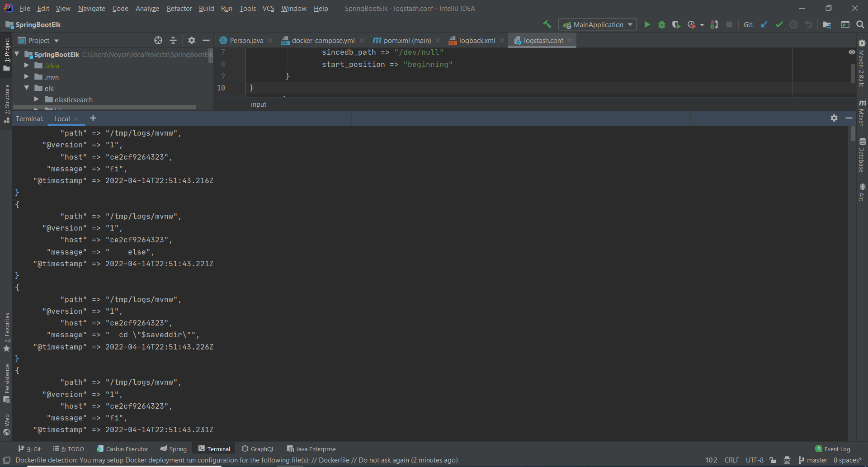The width and height of the screenshot is (868, 467).
Task: Toggle Persistence tool window side button
Action: pos(7,383)
